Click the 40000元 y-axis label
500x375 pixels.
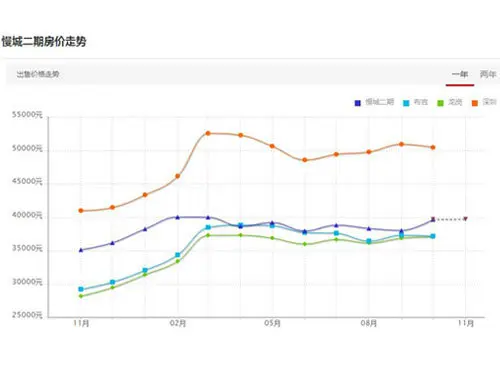[x=27, y=215]
